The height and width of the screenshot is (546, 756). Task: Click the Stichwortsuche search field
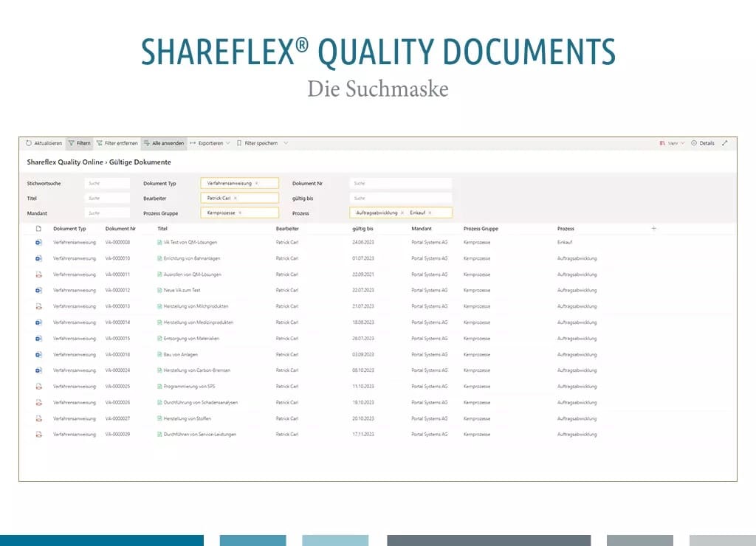108,182
